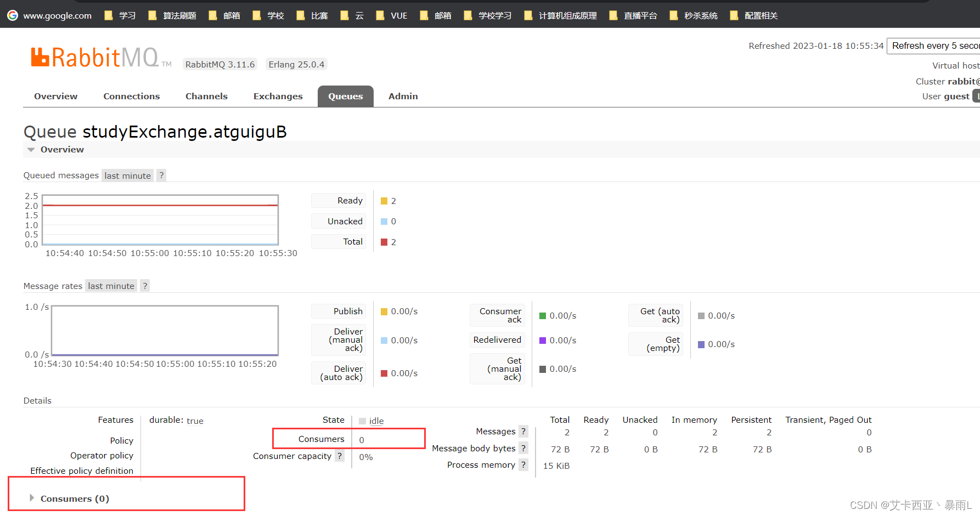Open the 比赛 bookmark folder
Image resolution: width=980 pixels, height=516 pixels.
(312, 15)
